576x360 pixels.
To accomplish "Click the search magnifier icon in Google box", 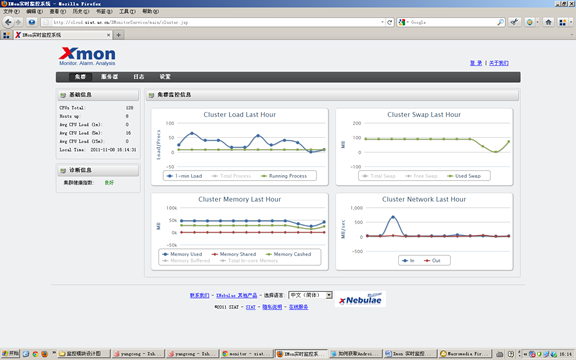I will coord(500,22).
